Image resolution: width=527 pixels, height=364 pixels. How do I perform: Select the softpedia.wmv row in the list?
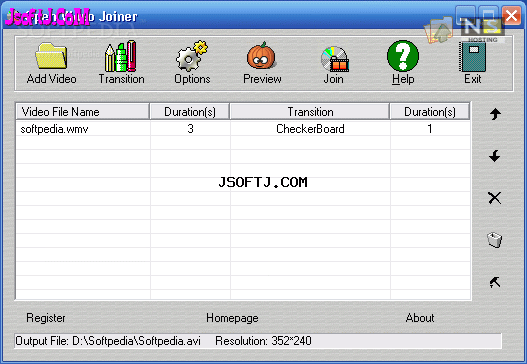coord(243,129)
